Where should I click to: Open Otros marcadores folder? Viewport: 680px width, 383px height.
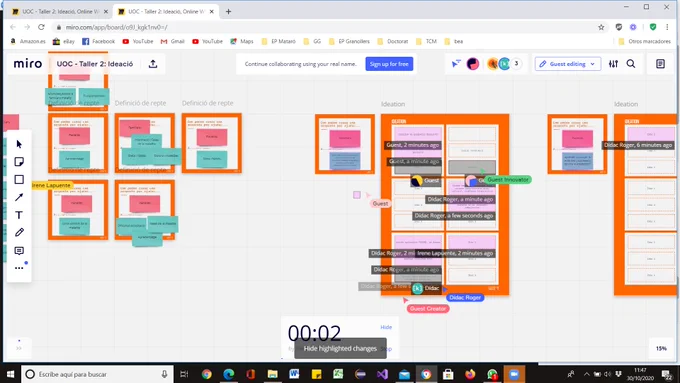click(644, 41)
